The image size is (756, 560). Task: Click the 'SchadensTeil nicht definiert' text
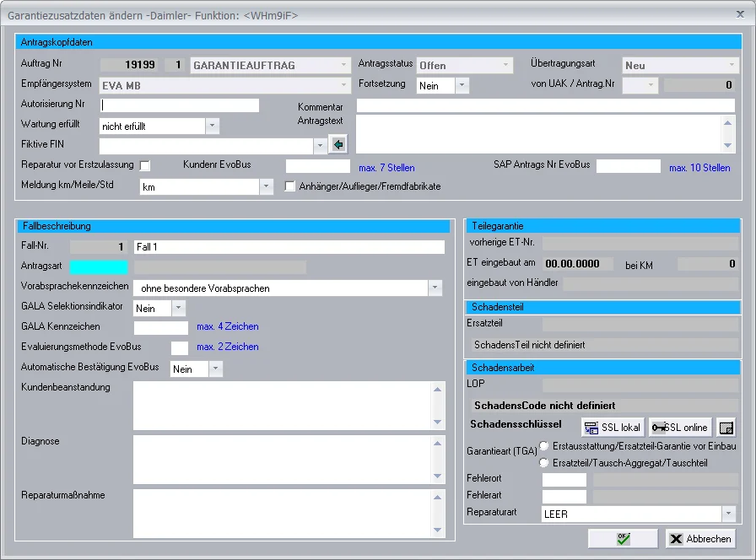tap(529, 345)
